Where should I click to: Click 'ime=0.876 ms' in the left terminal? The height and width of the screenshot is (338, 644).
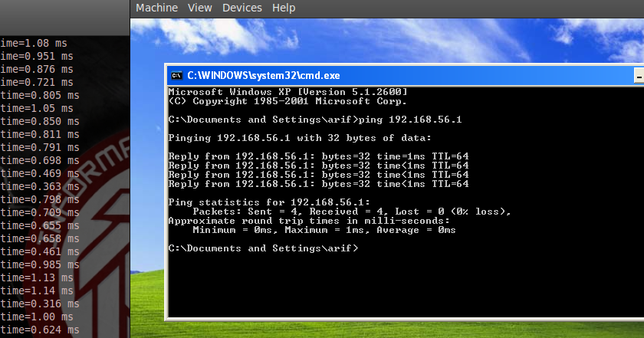(x=37, y=70)
